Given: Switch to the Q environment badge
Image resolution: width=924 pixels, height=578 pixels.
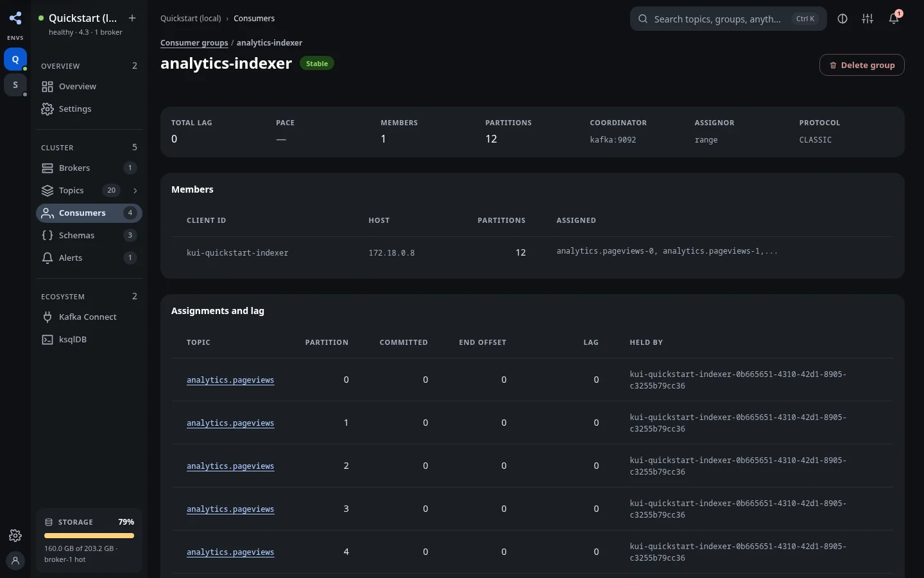Looking at the screenshot, I should (x=15, y=59).
